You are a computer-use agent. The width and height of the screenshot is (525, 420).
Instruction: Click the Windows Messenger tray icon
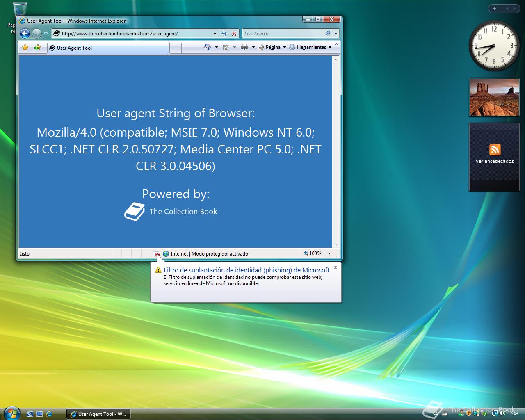461,413
